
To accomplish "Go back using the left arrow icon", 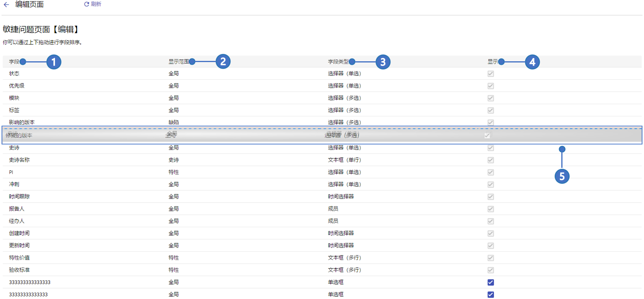I will [x=6, y=5].
